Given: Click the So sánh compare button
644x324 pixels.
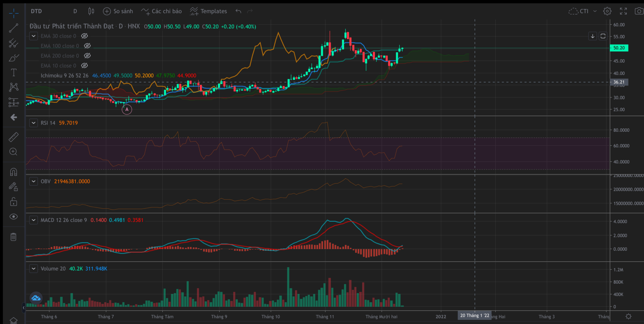Looking at the screenshot, I should [x=118, y=11].
